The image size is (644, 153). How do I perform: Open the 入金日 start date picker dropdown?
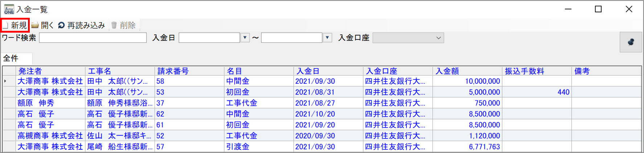click(245, 38)
